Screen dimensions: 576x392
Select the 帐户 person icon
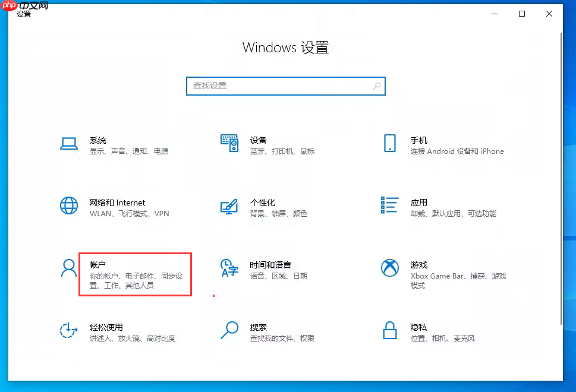click(x=69, y=268)
